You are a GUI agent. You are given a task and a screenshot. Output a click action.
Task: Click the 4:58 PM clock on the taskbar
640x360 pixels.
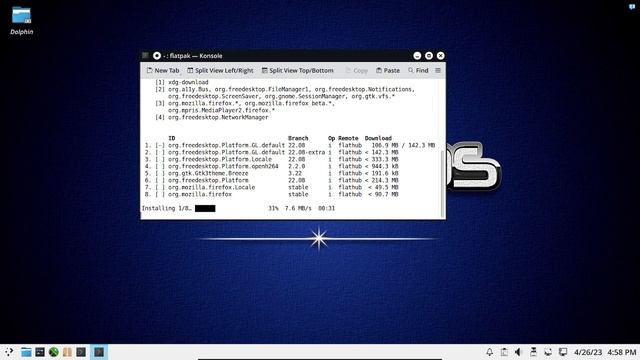click(x=621, y=352)
